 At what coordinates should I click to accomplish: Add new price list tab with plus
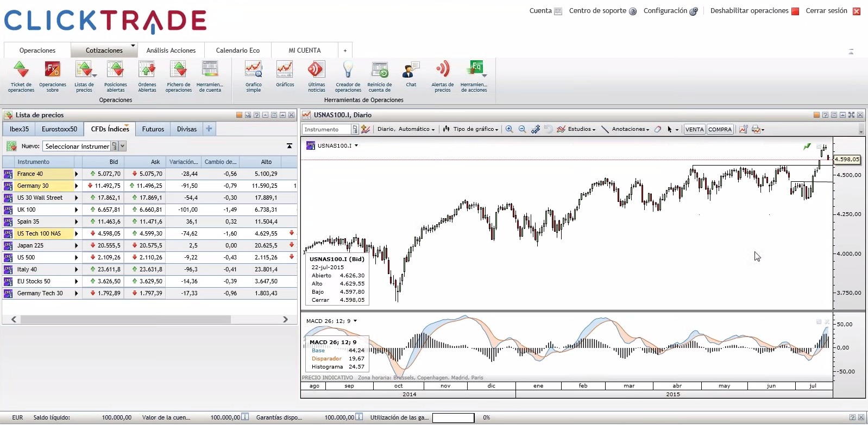click(x=209, y=129)
